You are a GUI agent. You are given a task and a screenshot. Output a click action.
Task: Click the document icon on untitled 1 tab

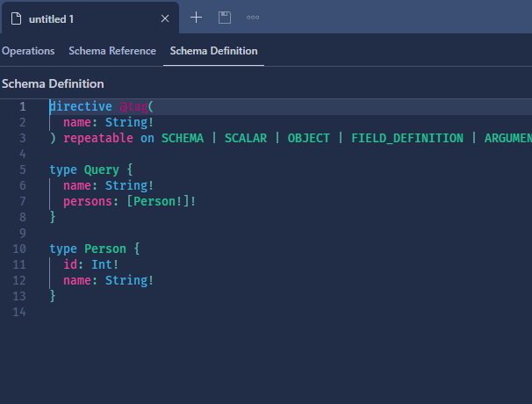point(16,18)
